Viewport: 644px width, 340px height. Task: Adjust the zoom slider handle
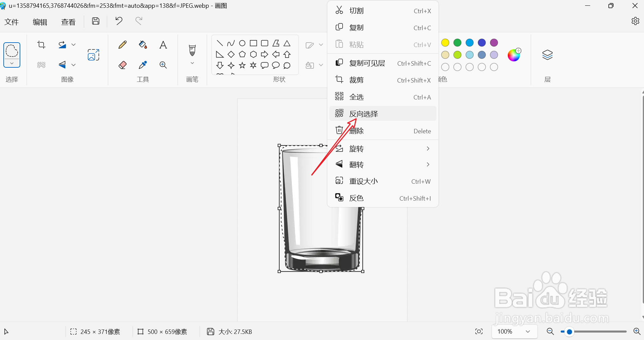569,332
